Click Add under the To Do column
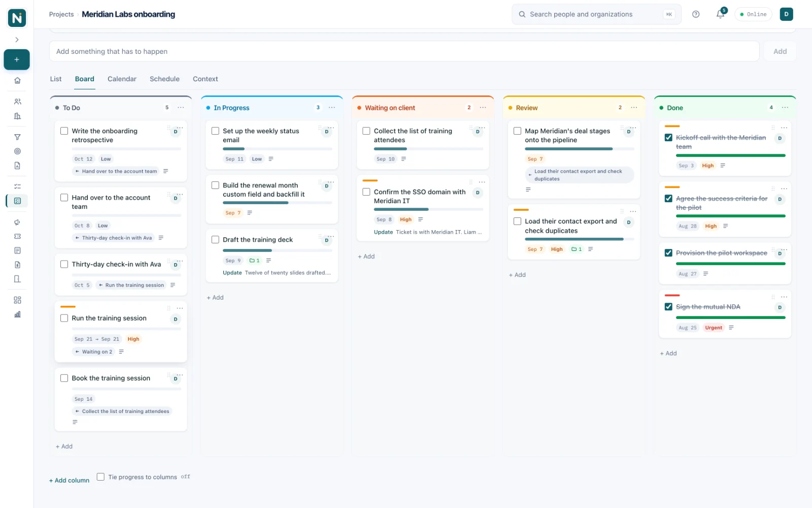This screenshot has width=812, height=508. [64, 446]
